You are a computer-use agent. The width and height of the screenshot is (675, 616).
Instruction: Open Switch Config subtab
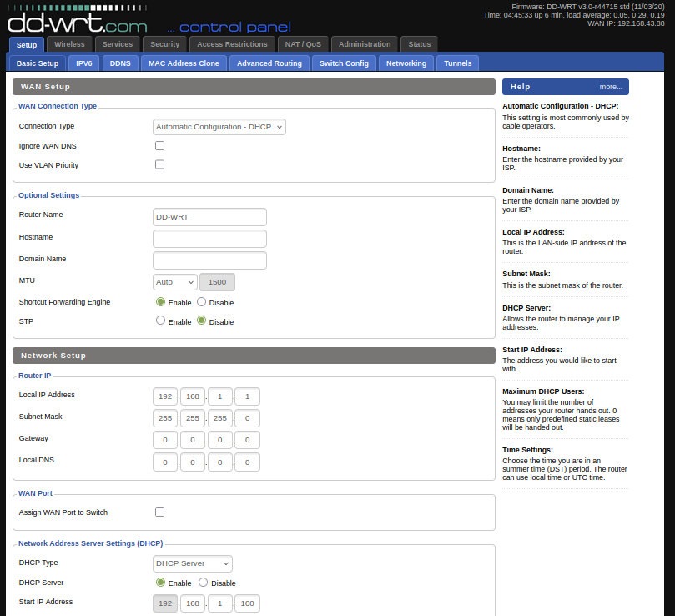coord(344,63)
